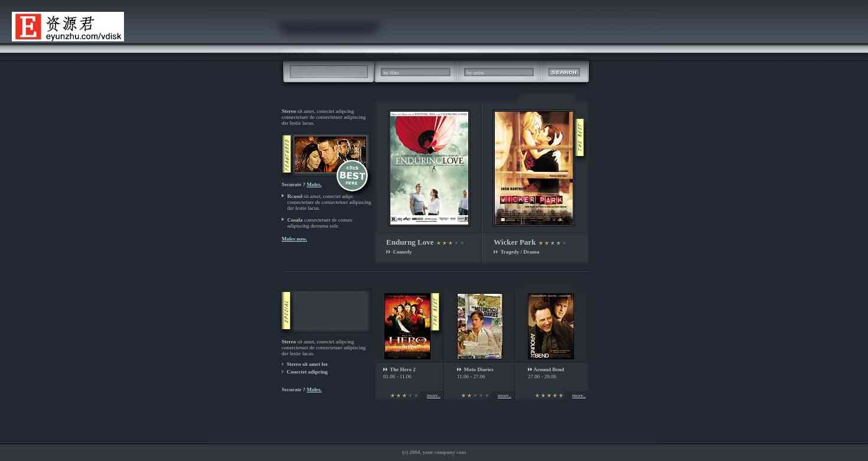Open the featured movie thumbnail
Image resolution: width=868 pixels, height=461 pixels.
click(330, 154)
